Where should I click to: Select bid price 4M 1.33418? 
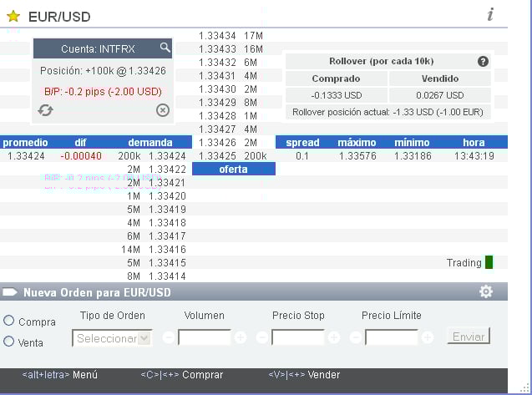[x=156, y=223]
